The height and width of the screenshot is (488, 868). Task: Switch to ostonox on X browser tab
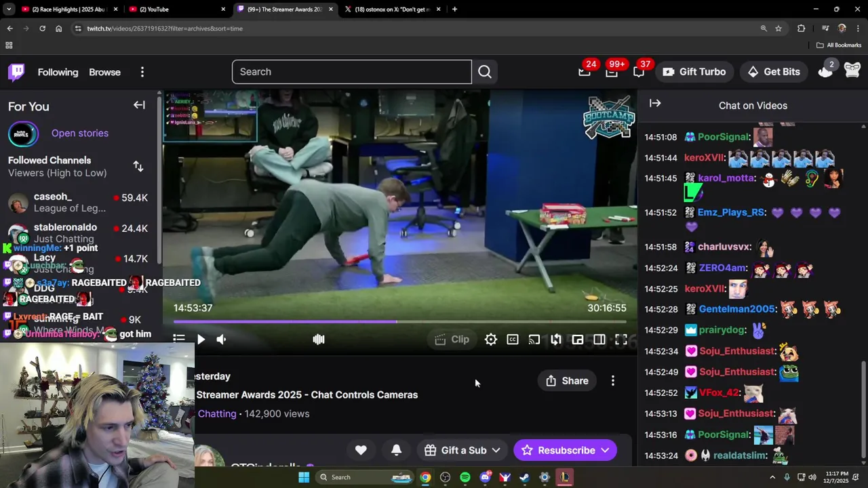coord(392,9)
